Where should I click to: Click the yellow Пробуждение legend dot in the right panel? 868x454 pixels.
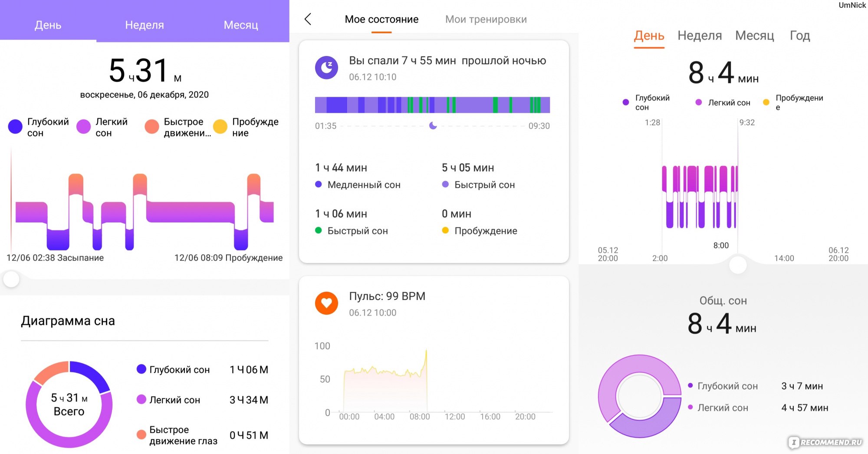tap(766, 102)
